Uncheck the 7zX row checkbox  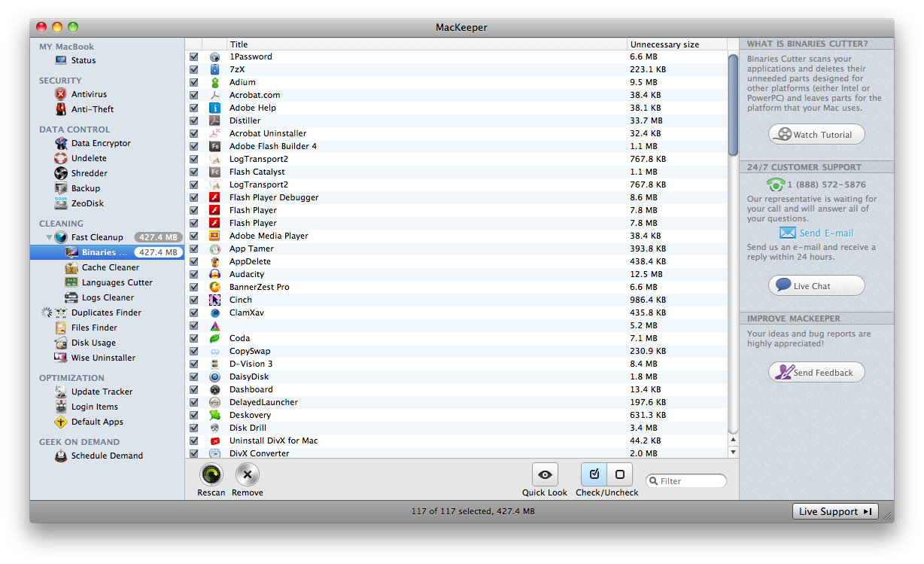(194, 69)
